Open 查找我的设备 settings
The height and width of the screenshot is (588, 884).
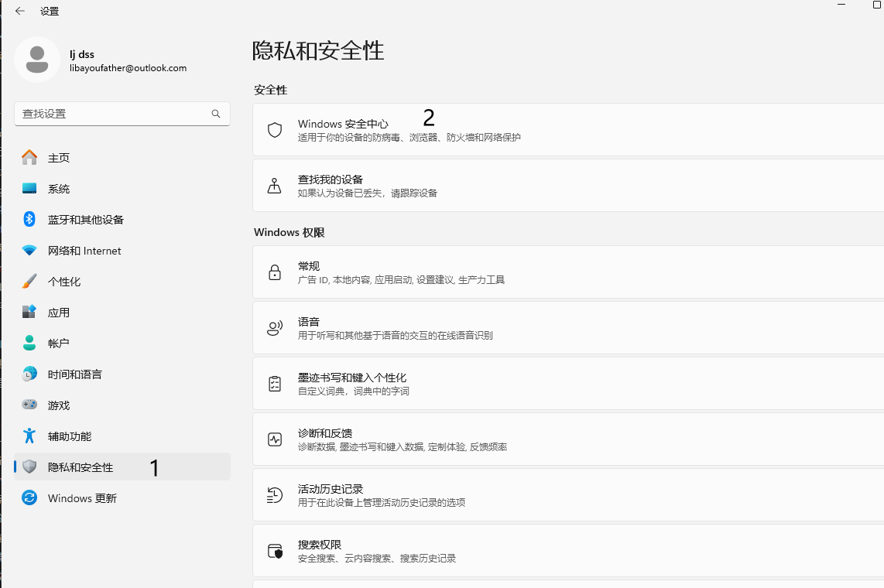click(x=568, y=186)
